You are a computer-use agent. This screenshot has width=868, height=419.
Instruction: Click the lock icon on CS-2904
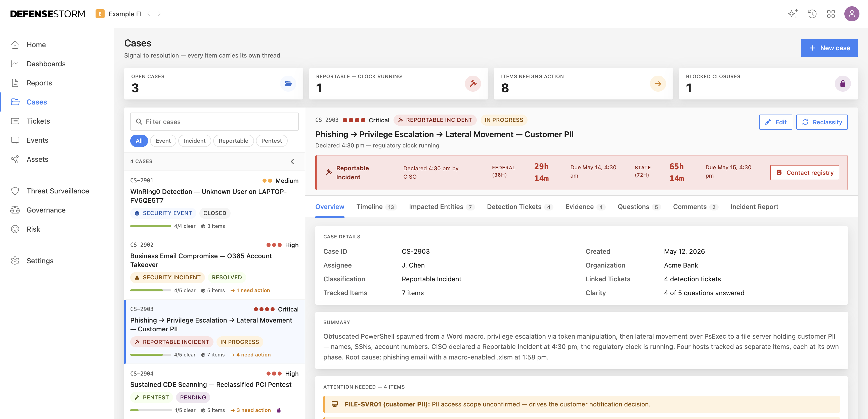pyautogui.click(x=279, y=410)
